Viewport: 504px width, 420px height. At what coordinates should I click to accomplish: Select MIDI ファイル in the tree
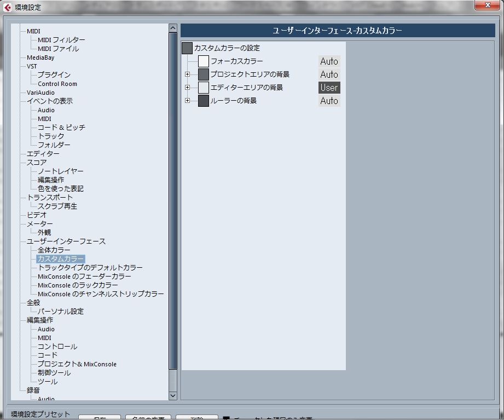58,49
